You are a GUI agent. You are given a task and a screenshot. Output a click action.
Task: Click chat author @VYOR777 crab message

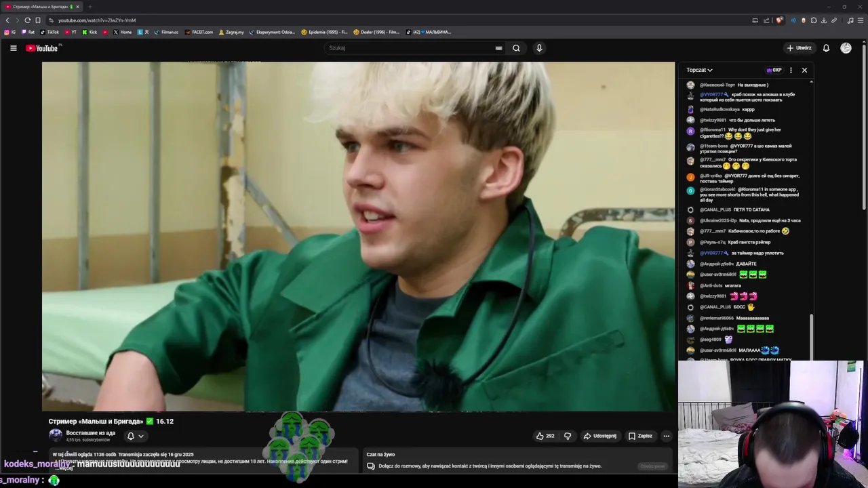(746, 97)
